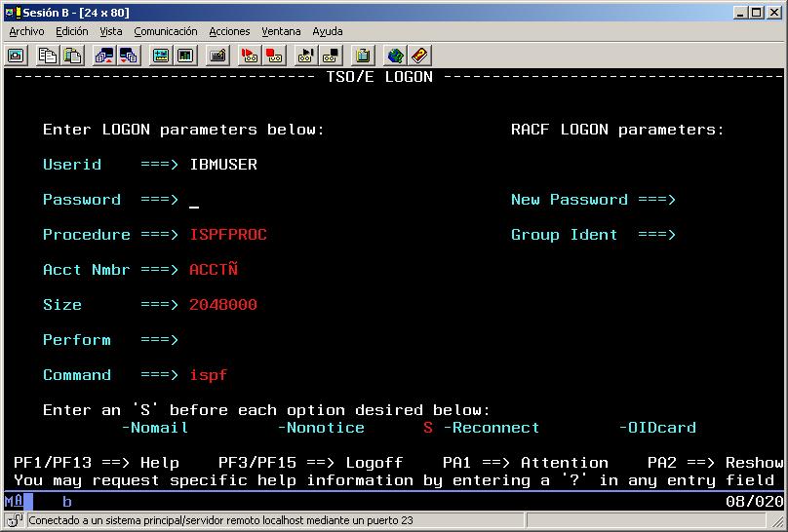Play a macro using the toolbar icon
Image resolution: width=788 pixels, height=532 pixels.
[x=305, y=56]
